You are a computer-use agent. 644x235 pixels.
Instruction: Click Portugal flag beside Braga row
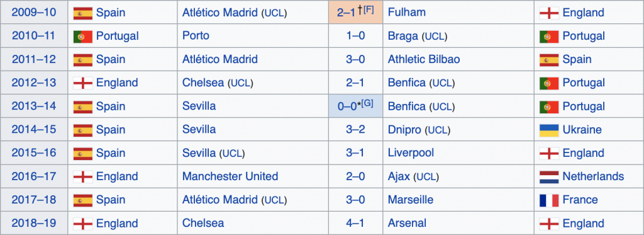click(548, 37)
